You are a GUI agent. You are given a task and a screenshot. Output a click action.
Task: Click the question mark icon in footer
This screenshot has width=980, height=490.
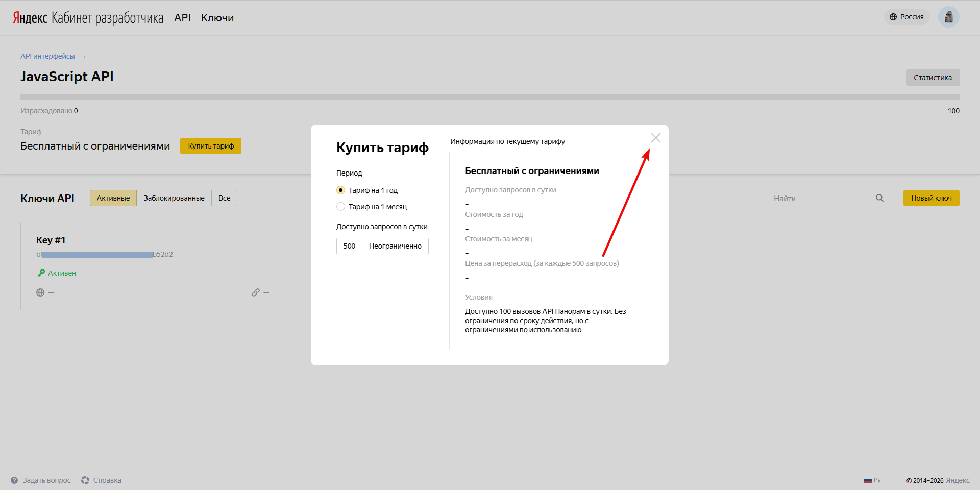(14, 480)
